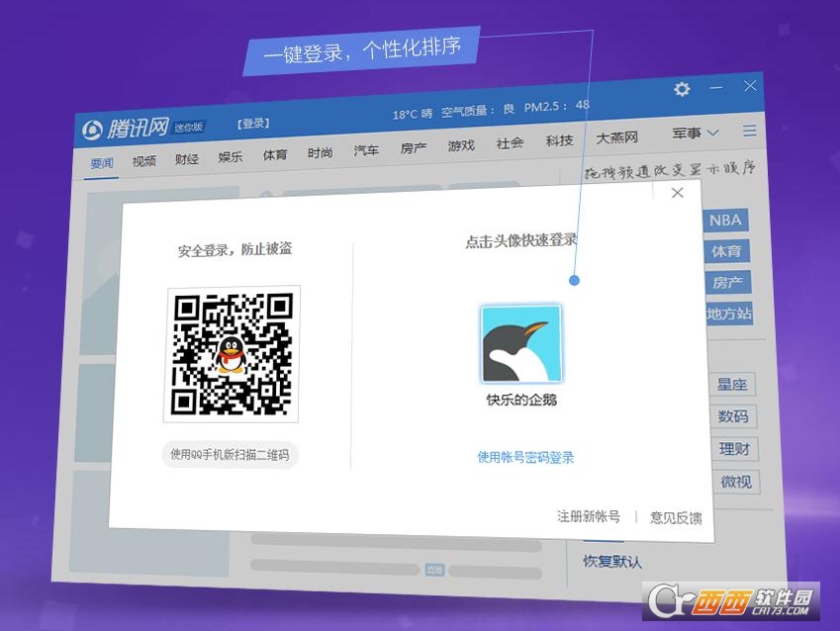Click the 微视 channel tag
This screenshot has height=631, width=840.
pyautogui.click(x=736, y=482)
